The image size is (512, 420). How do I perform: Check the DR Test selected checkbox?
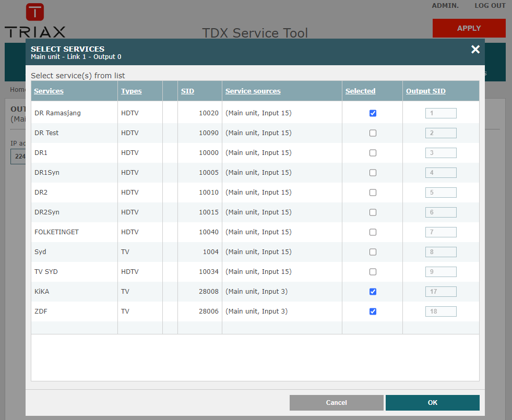click(373, 133)
